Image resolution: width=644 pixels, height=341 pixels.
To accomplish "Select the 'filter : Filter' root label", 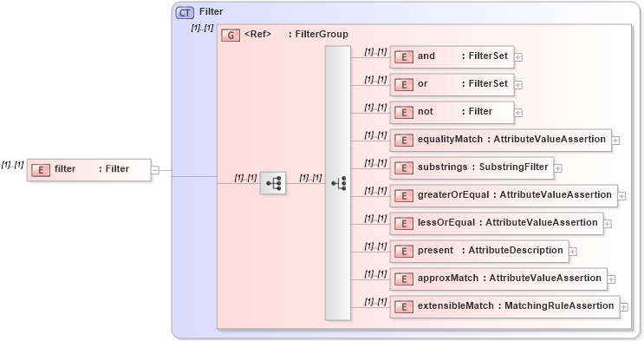I will pyautogui.click(x=92, y=168).
